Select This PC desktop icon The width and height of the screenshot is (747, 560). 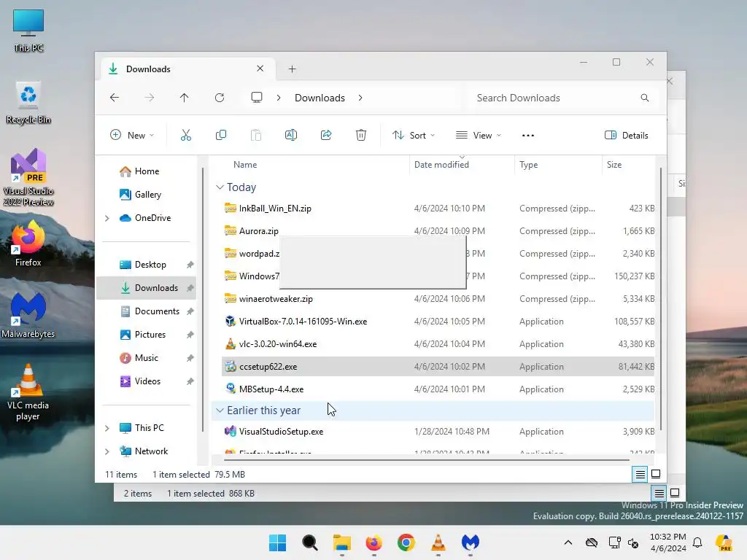pos(28,31)
